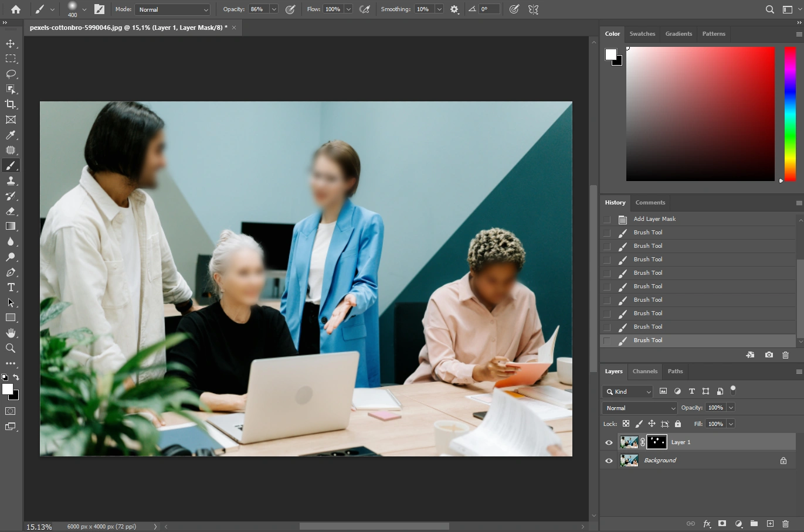Screen dimensions: 804x532
Task: Toggle lock all padlock in Layers
Action: point(678,424)
